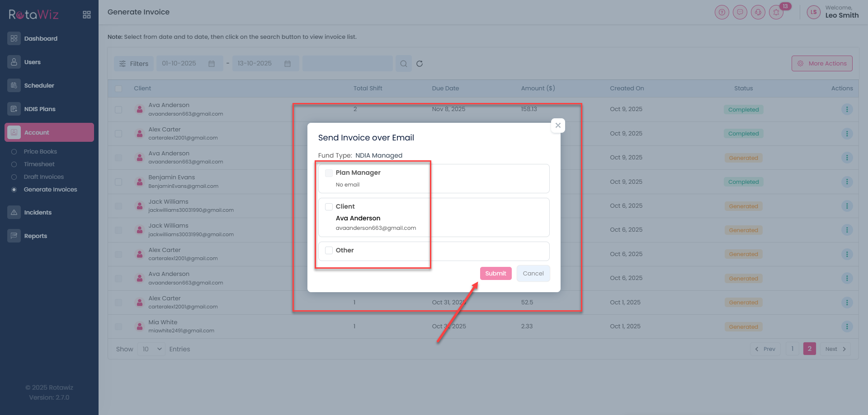Open the More Actions menu
The height and width of the screenshot is (415, 868).
pos(822,64)
